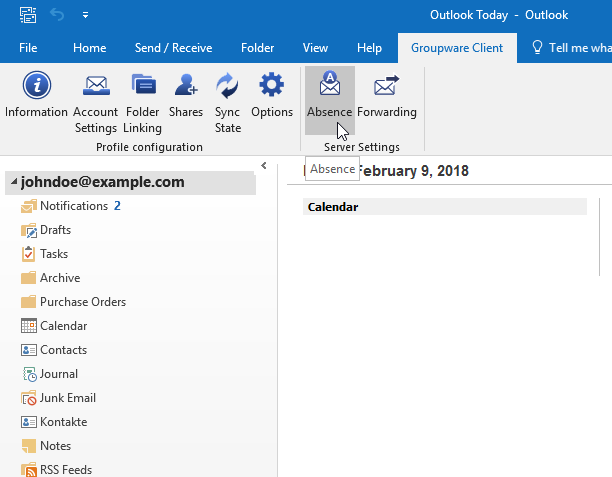Select johndoe@example.com account root
The height and width of the screenshot is (477, 612).
click(130, 182)
